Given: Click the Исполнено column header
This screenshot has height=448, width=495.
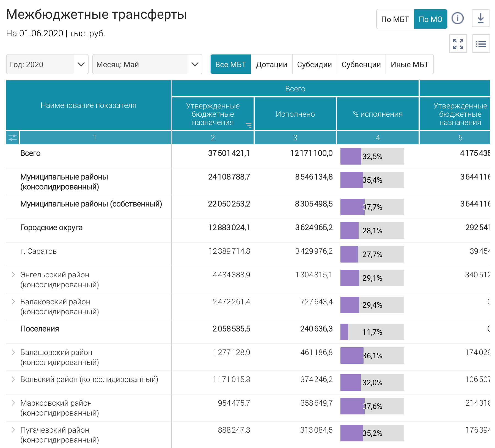Looking at the screenshot, I should coord(295,114).
